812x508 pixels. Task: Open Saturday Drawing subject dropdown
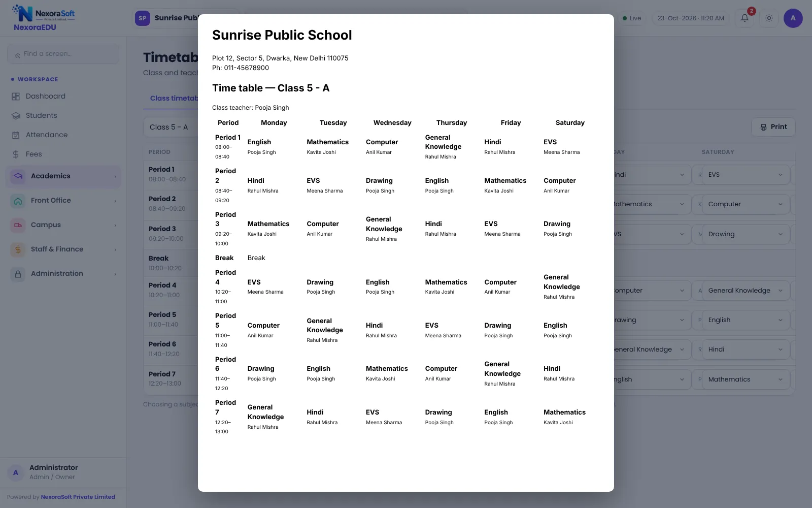pyautogui.click(x=746, y=234)
